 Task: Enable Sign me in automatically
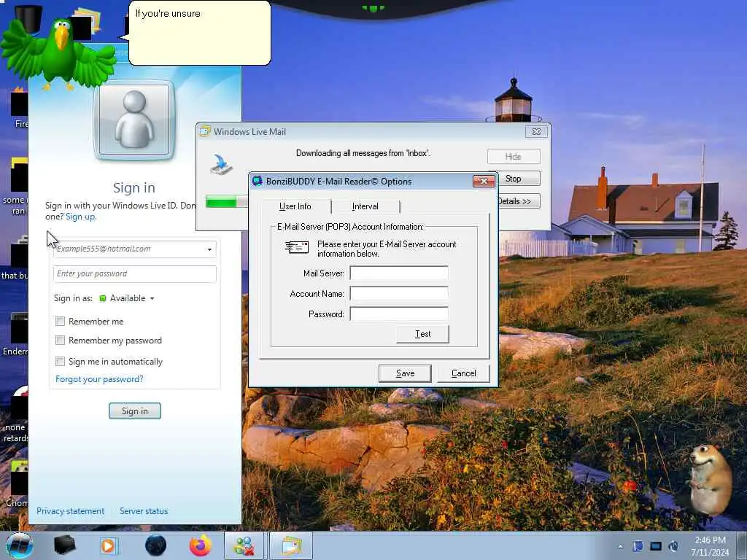(60, 362)
